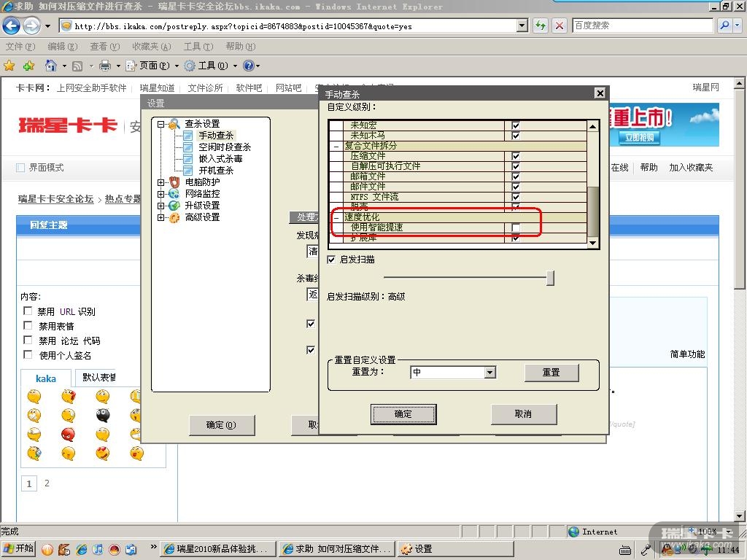747x560 pixels.
Task: Toggle 自解压可执行文件 checkbox
Action: click(x=516, y=166)
